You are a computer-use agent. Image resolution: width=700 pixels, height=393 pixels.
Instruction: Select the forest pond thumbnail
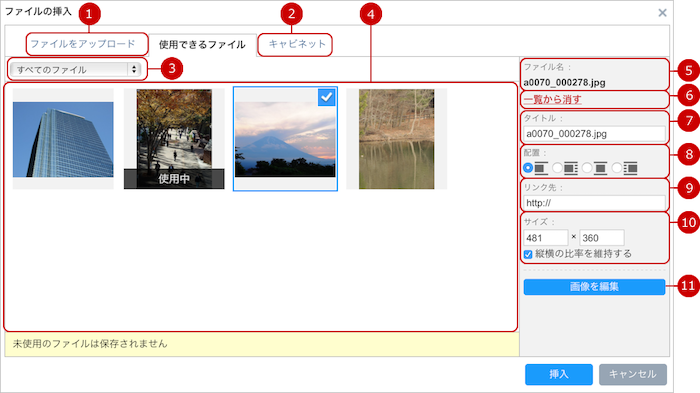pyautogui.click(x=396, y=139)
